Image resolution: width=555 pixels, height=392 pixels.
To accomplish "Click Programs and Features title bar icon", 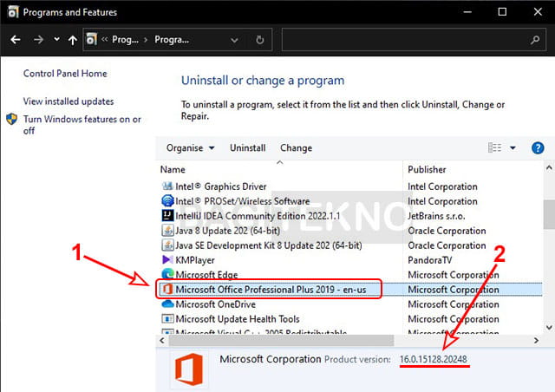I will point(13,12).
